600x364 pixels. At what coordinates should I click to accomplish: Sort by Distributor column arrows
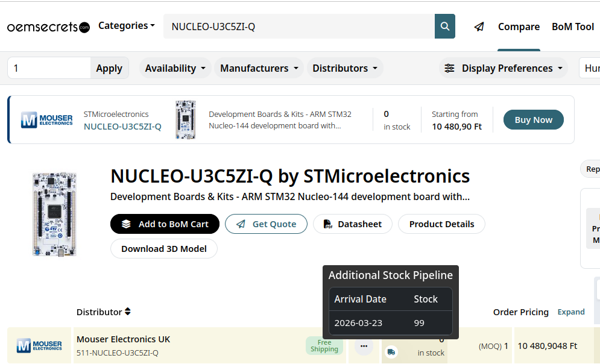128,312
